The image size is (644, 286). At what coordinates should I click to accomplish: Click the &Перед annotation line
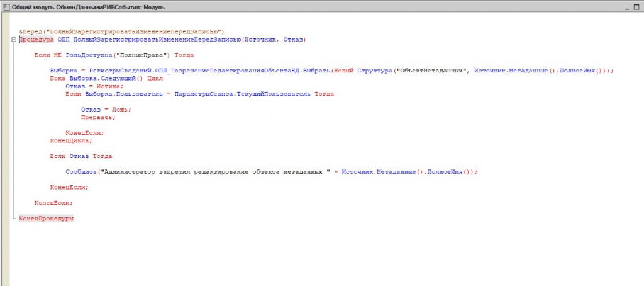pos(121,31)
